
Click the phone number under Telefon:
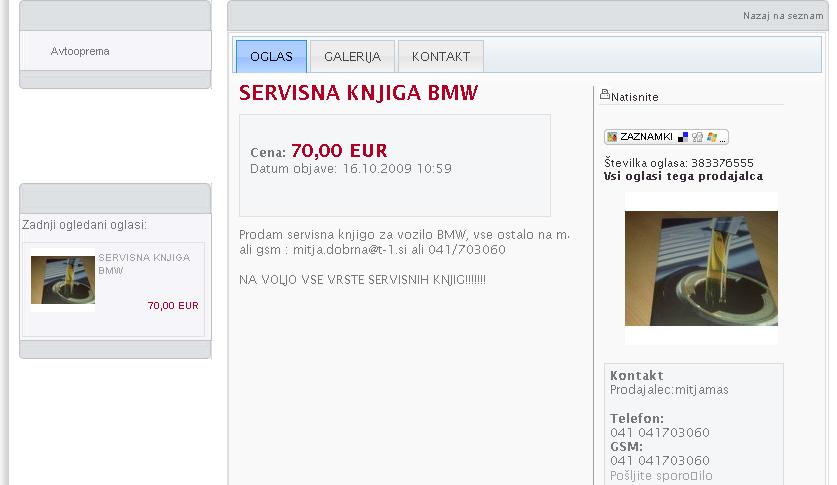pos(660,432)
